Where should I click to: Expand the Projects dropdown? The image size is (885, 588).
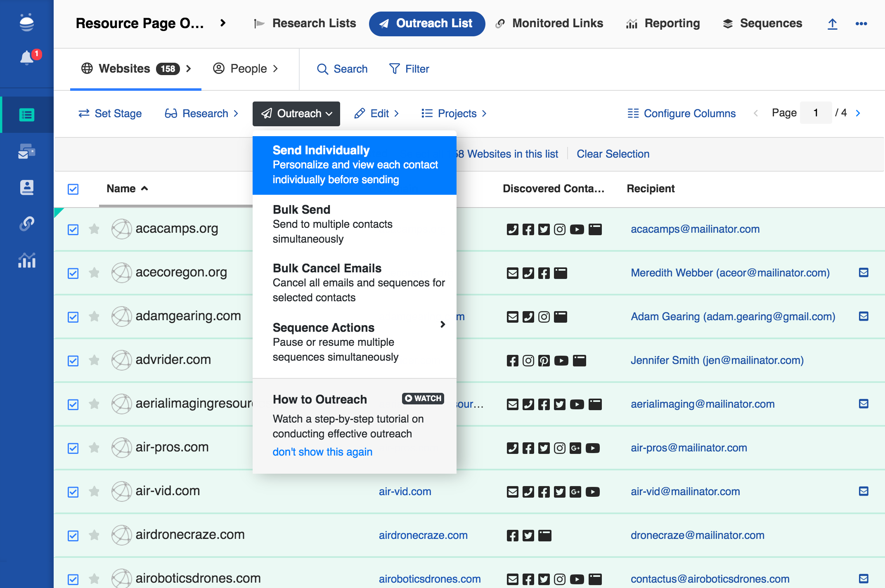coord(453,113)
